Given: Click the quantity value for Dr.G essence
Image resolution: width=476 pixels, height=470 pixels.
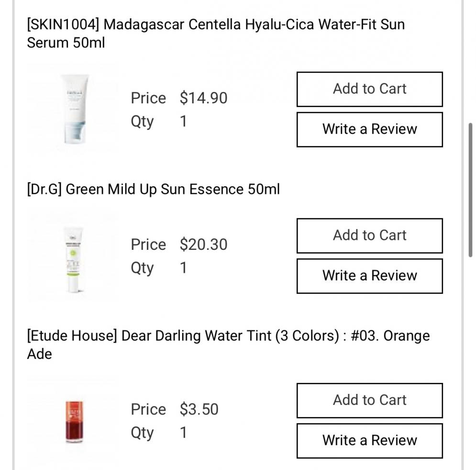Looking at the screenshot, I should (x=183, y=268).
